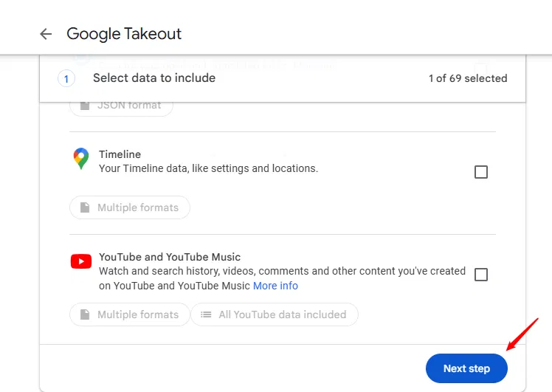Click the red YouTube logo icon
Screen dimensions: 552x392
pyautogui.click(x=81, y=261)
